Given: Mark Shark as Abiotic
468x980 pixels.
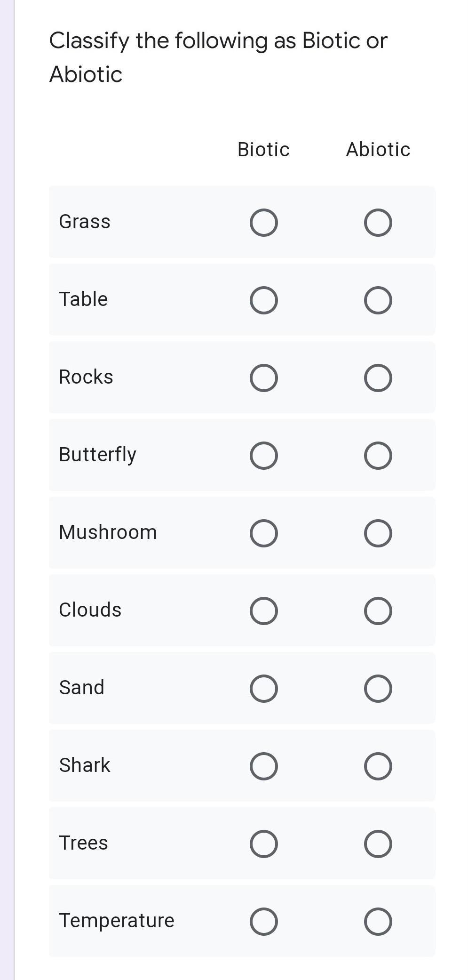Looking at the screenshot, I should click(378, 766).
